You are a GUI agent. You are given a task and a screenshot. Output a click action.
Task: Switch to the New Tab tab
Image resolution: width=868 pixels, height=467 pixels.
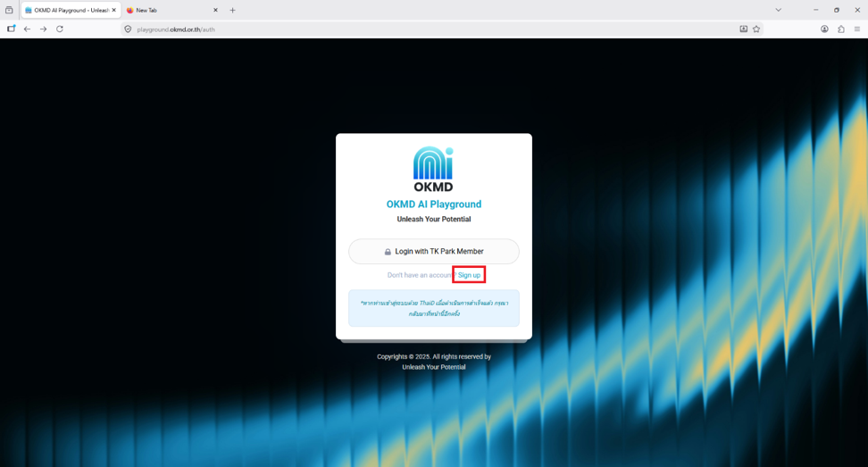click(171, 10)
